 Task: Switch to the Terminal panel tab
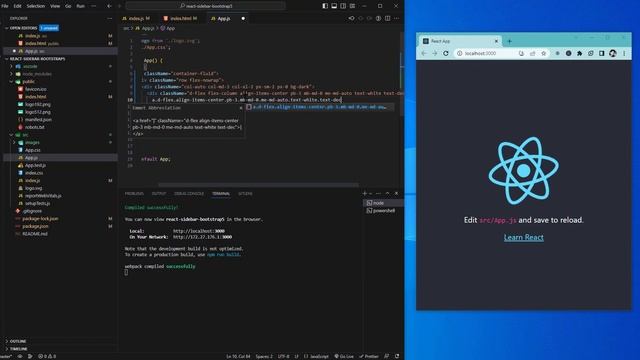tap(221, 193)
